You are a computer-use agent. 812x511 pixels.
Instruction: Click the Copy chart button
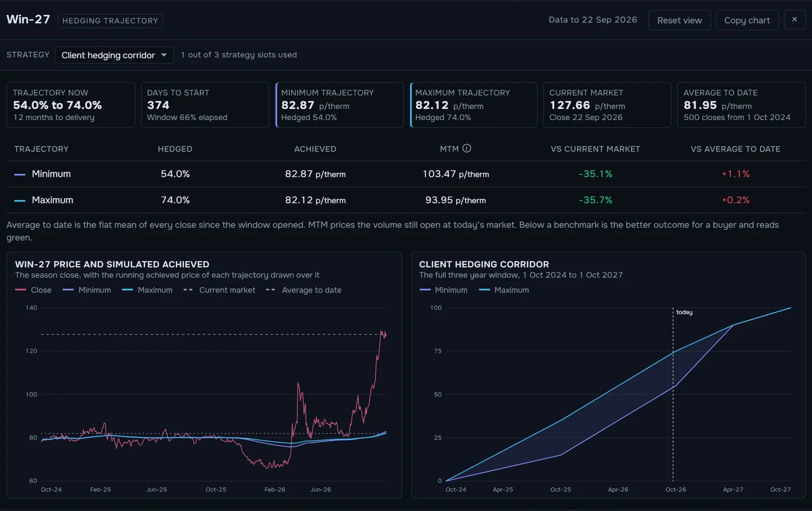pos(747,20)
